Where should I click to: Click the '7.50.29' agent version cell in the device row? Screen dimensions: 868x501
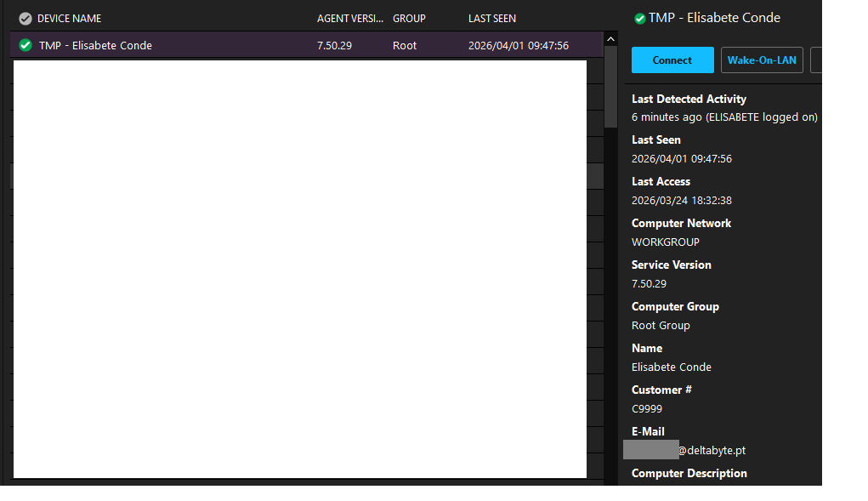[334, 45]
